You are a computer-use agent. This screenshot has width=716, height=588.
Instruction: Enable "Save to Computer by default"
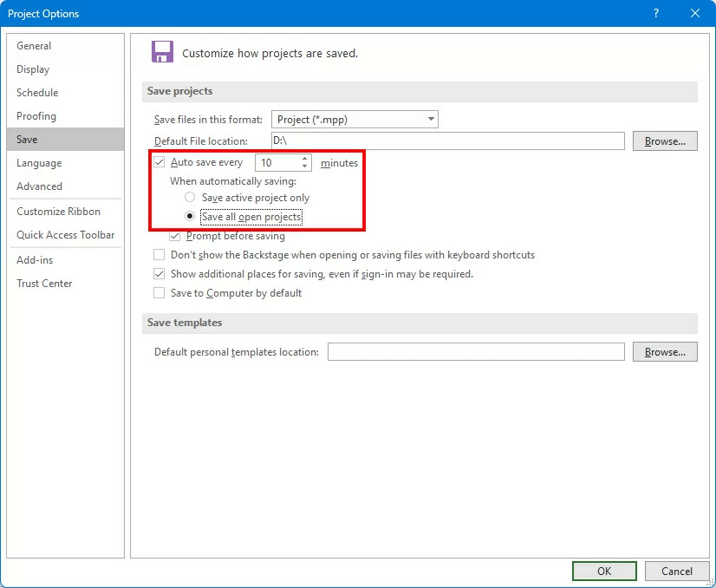click(x=159, y=292)
